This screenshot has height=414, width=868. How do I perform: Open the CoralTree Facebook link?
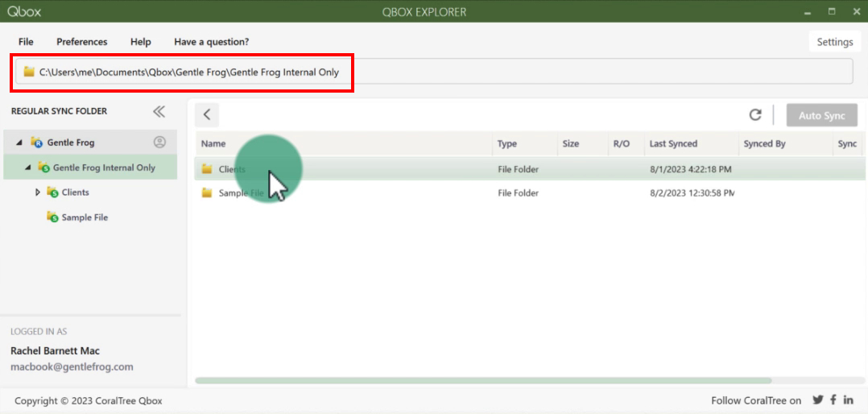(833, 400)
